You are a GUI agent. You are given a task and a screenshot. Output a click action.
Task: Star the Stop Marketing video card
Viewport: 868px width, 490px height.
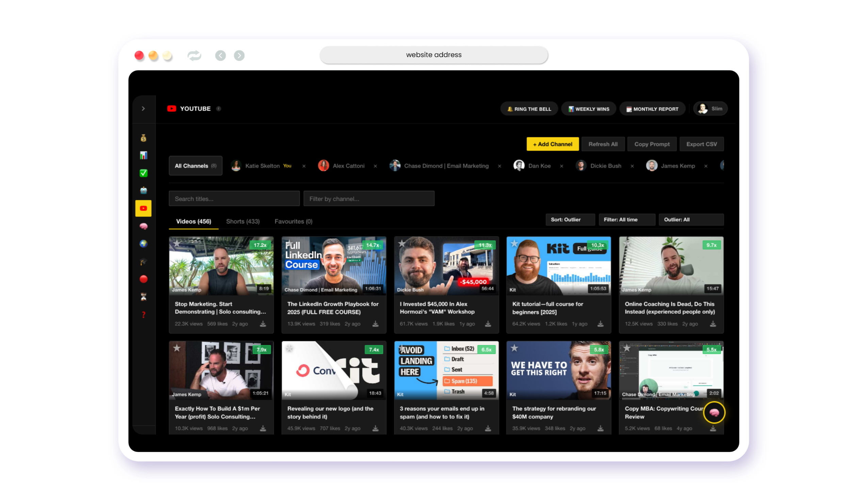click(x=177, y=243)
